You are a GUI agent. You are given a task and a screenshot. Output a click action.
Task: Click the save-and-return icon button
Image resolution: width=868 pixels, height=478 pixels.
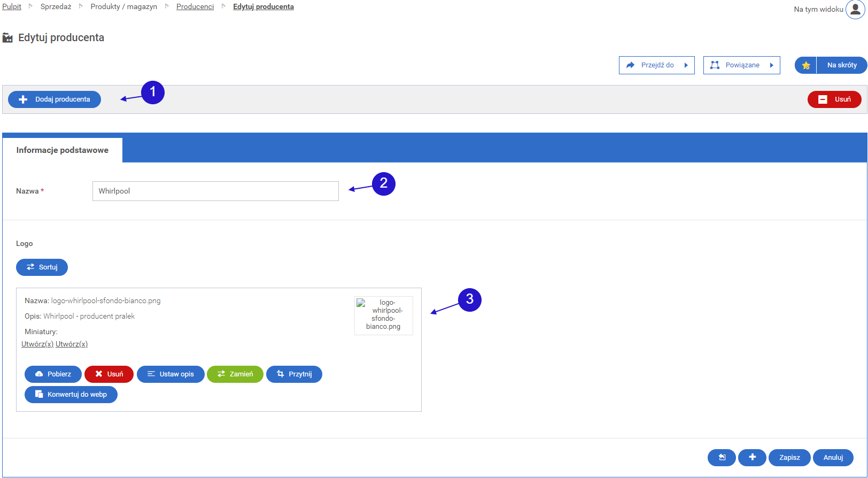pos(722,457)
